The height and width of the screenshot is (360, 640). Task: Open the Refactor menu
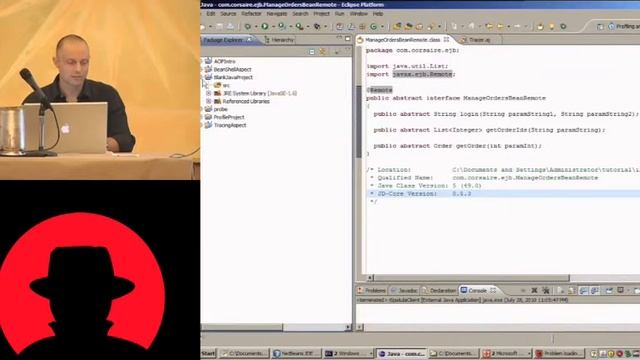(251, 13)
